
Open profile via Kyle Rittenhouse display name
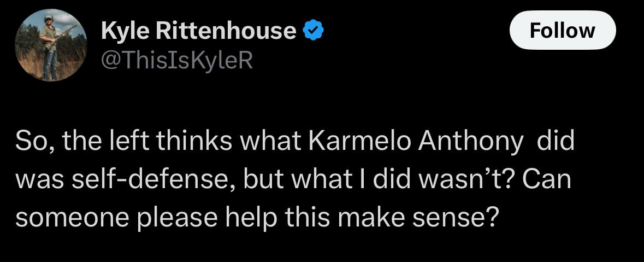pos(198,31)
